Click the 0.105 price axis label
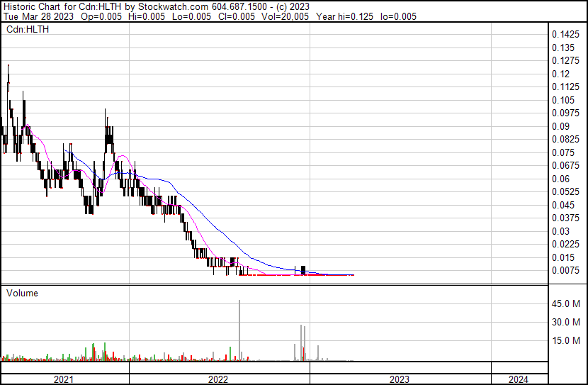Screen dimensions: 588x385 pos(563,100)
